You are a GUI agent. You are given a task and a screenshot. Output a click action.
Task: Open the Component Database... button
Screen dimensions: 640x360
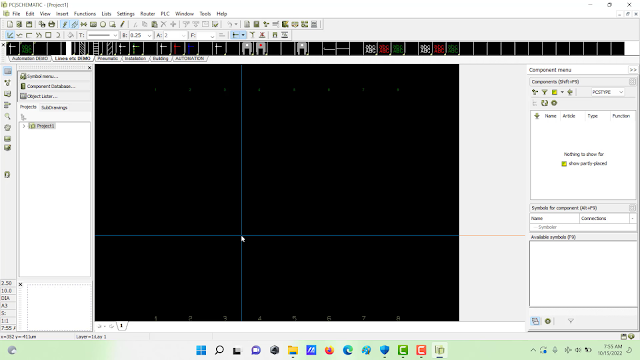pos(54,86)
